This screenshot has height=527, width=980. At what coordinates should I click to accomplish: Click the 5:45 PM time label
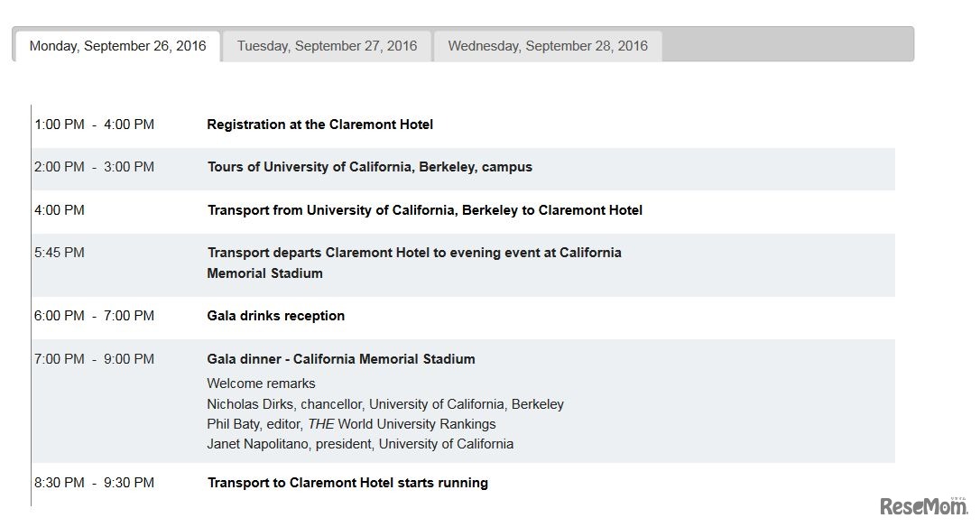(x=60, y=252)
